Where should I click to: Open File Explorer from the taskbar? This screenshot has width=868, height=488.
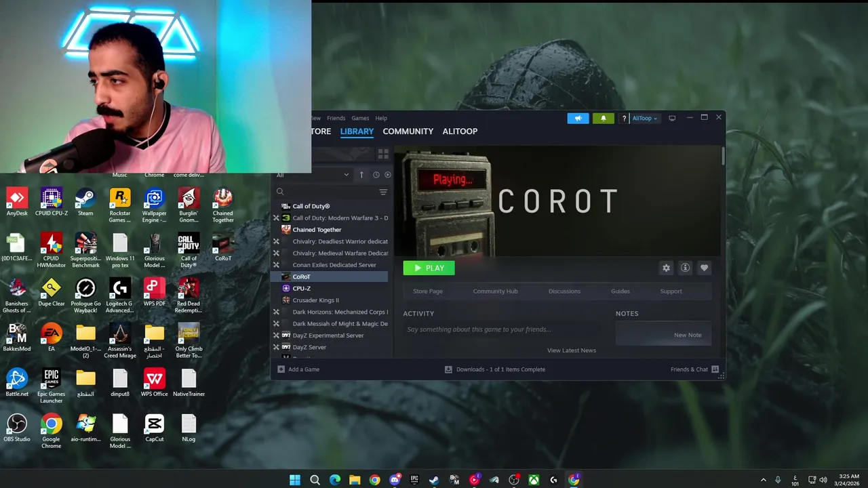pos(355,480)
